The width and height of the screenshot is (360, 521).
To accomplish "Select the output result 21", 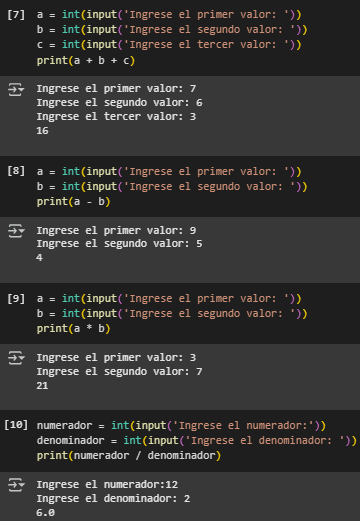I will coord(42,386).
